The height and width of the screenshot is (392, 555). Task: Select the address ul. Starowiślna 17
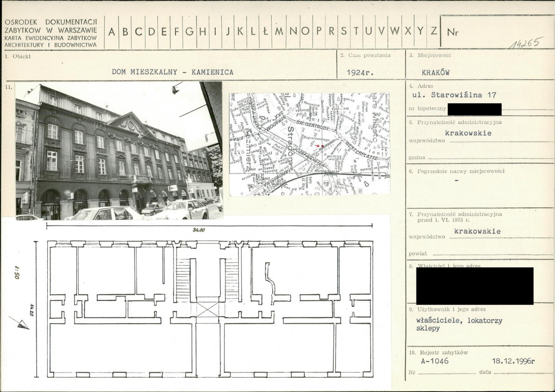(454, 95)
